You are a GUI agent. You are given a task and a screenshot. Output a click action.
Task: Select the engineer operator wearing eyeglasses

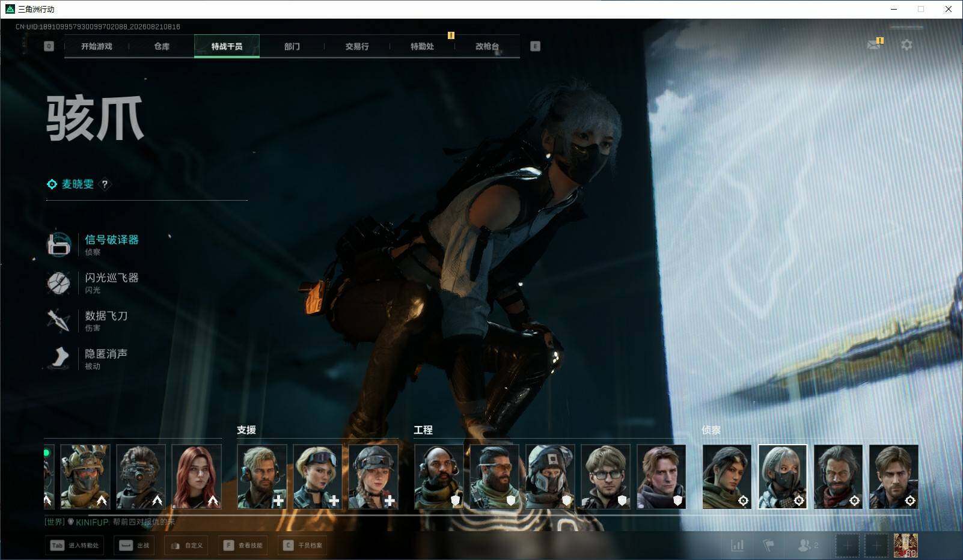pos(606,476)
